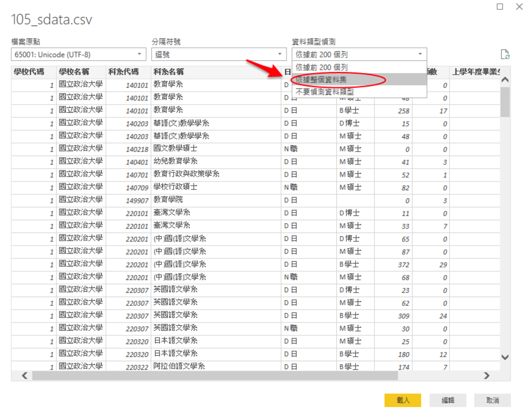The width and height of the screenshot is (529, 420).
Task: Click vertical scrollbar up arrow
Action: coord(505,80)
